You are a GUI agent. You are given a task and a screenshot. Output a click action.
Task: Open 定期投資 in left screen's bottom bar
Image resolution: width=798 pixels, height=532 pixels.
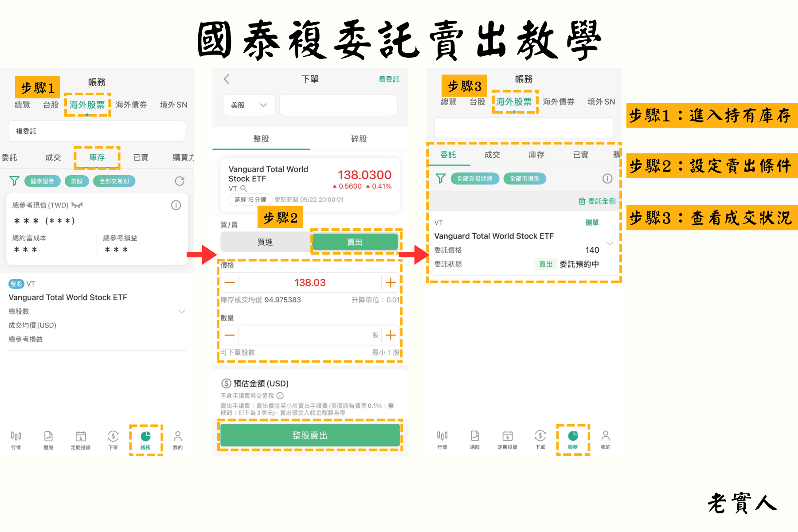[81, 440]
